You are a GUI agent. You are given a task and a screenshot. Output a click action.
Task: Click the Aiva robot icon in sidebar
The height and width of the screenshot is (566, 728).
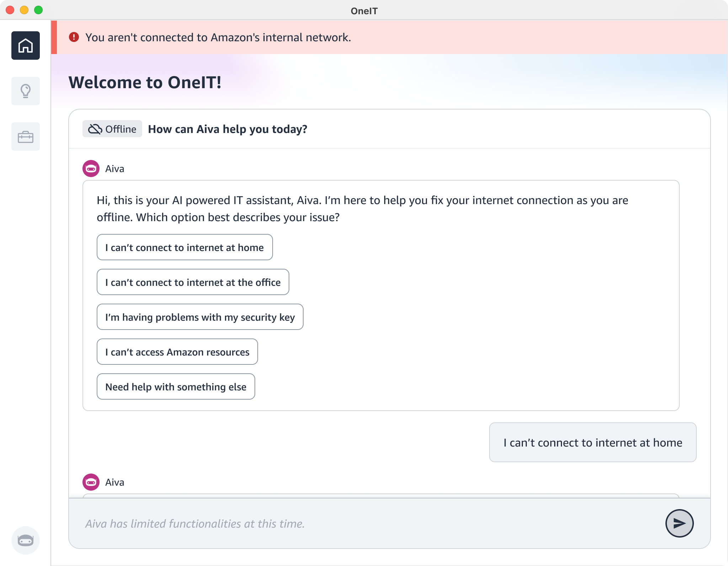click(25, 540)
